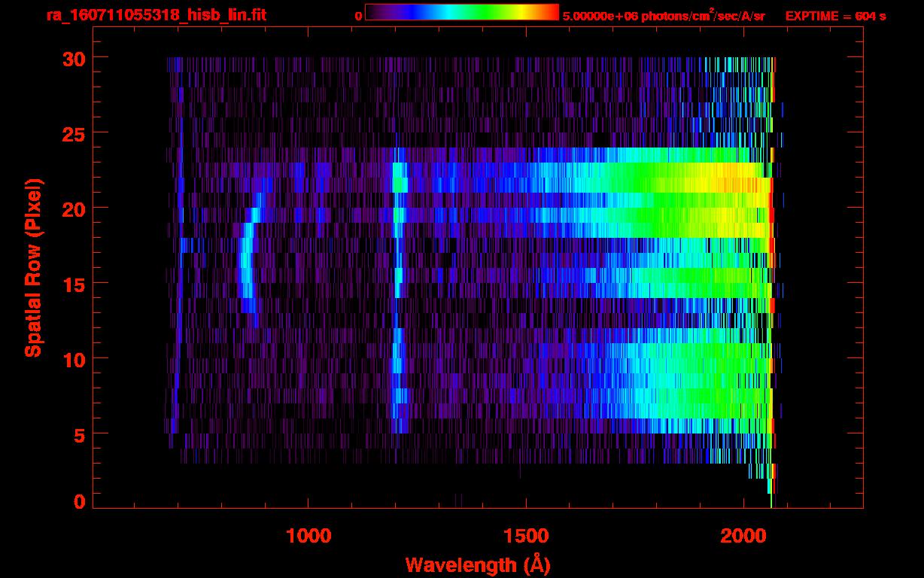Click the Spatial Row (Pixel) axis title

[x=32, y=267]
